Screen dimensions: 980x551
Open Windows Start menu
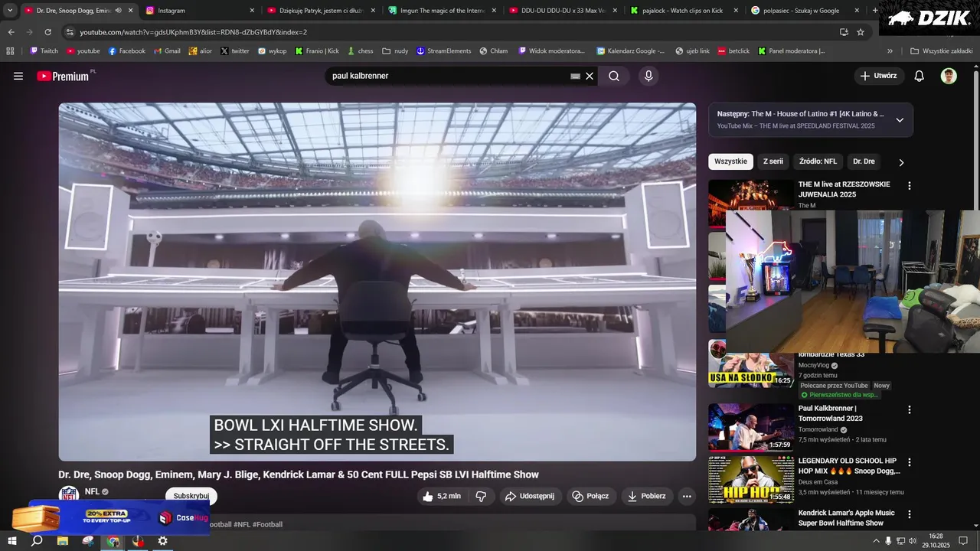pyautogui.click(x=11, y=541)
